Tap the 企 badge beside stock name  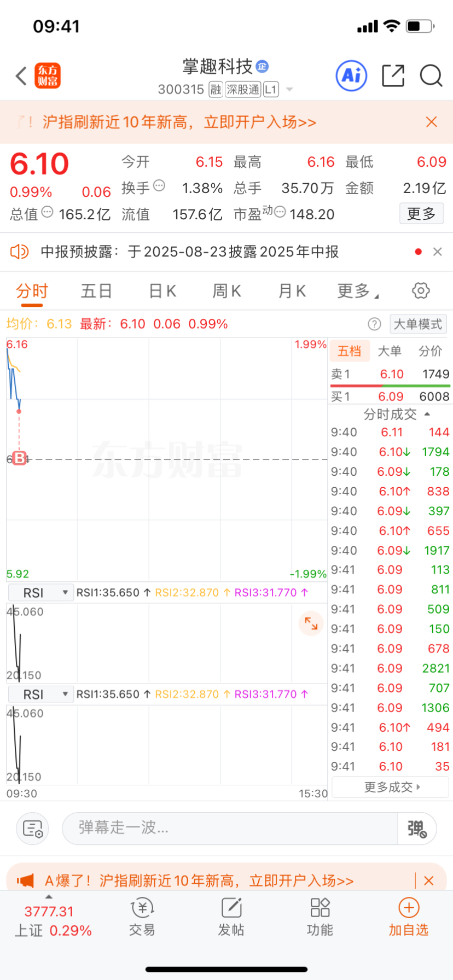(x=263, y=67)
